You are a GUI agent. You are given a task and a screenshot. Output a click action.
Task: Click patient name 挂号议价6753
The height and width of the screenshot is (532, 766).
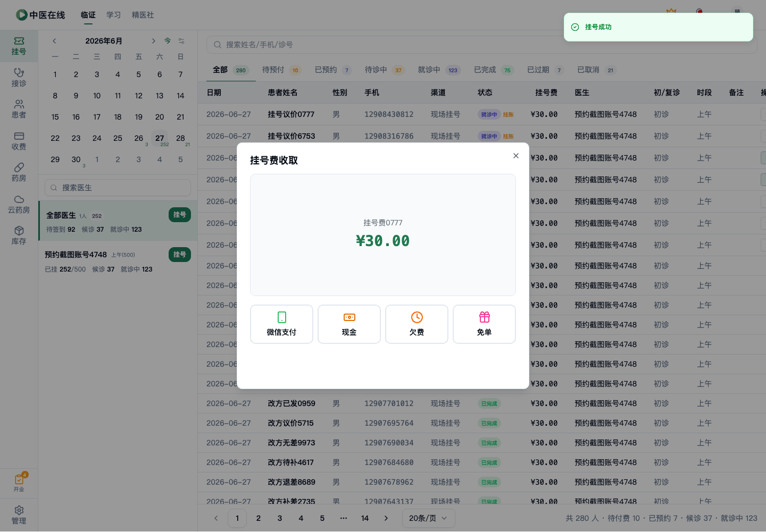[x=291, y=136]
